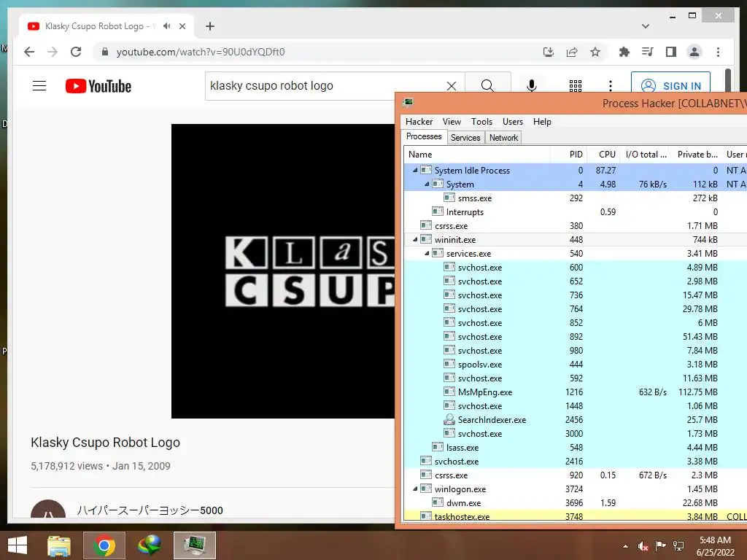747x560 pixels.
Task: Open File Explorer from taskbar
Action: tap(59, 545)
